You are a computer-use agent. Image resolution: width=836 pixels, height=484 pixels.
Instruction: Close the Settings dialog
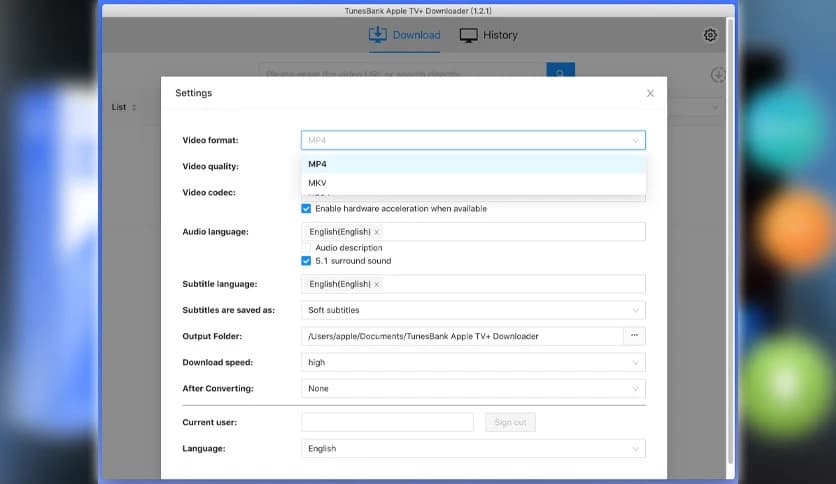[650, 93]
